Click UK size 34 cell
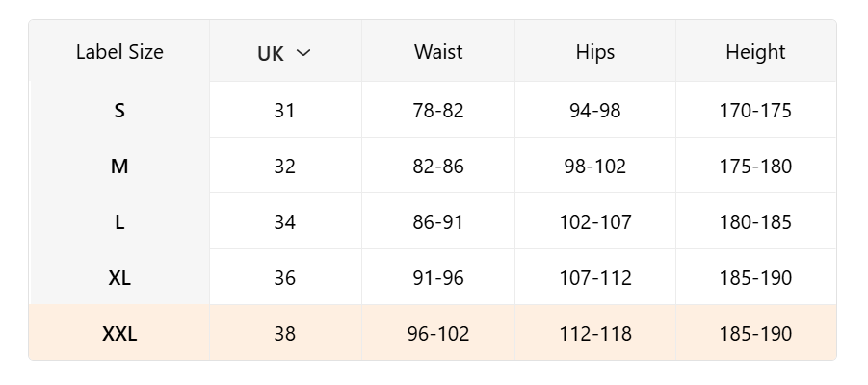 tap(284, 222)
